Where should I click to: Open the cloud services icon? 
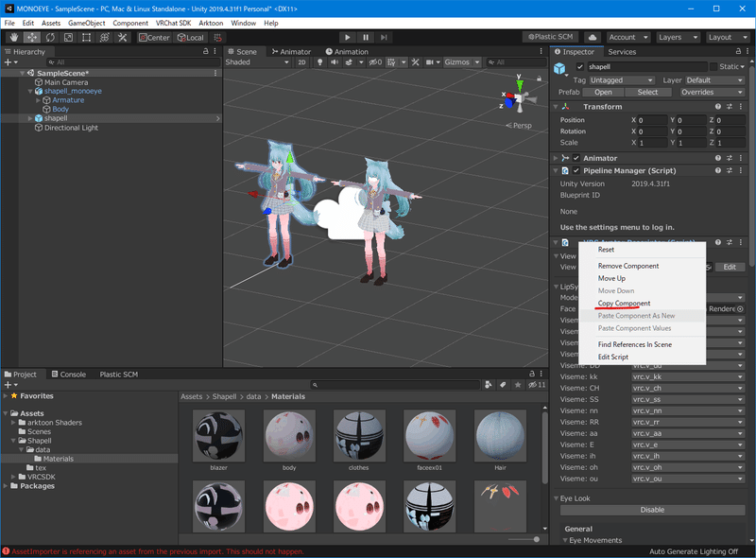(593, 37)
